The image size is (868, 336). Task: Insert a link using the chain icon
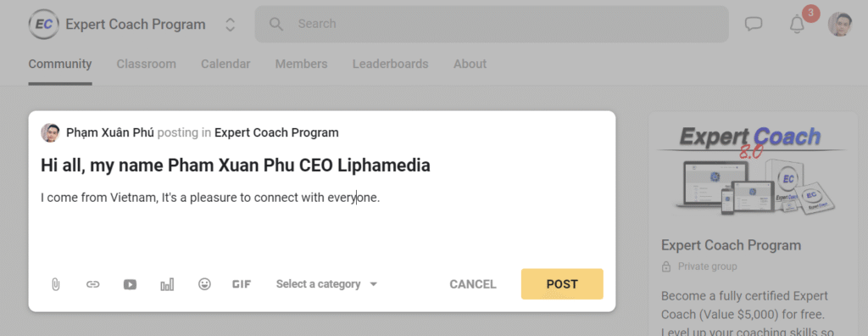[92, 284]
